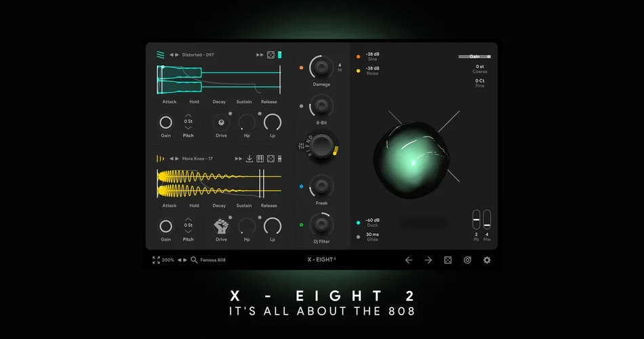Randomize the Distorted - 097 layer with dice
644x339 pixels.
click(x=270, y=55)
